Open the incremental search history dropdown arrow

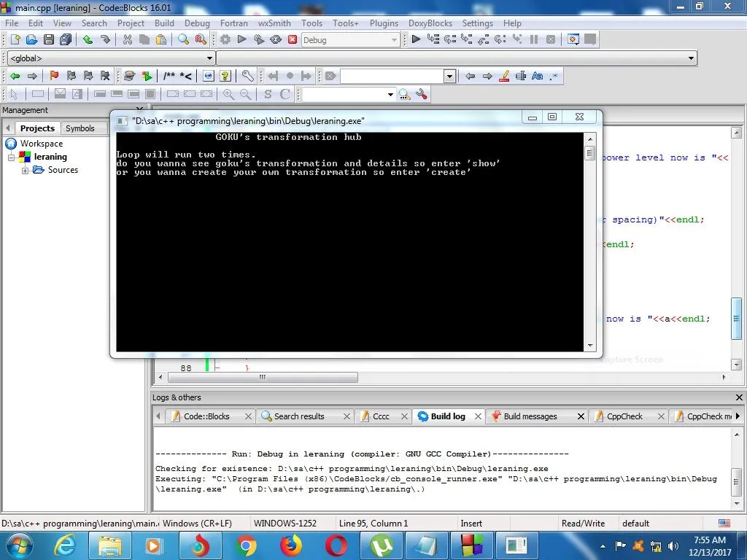(449, 76)
